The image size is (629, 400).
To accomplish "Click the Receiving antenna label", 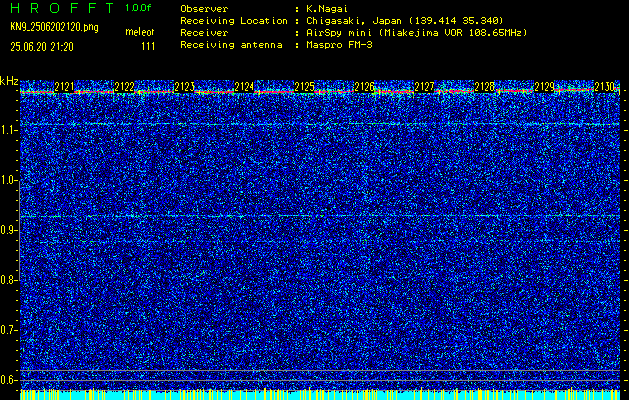I will [x=231, y=45].
